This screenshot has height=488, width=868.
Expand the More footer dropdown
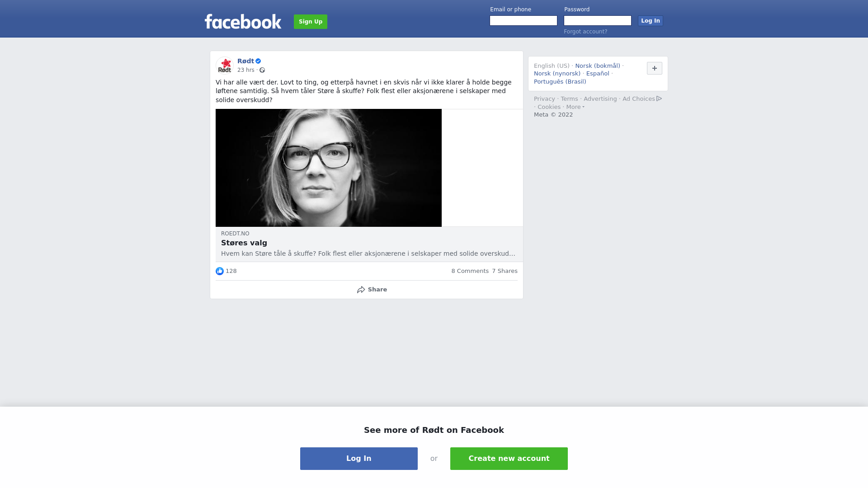[x=576, y=107]
